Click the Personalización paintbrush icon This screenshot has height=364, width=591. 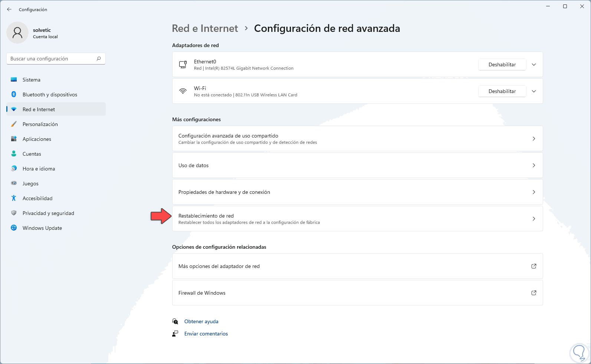pyautogui.click(x=14, y=124)
